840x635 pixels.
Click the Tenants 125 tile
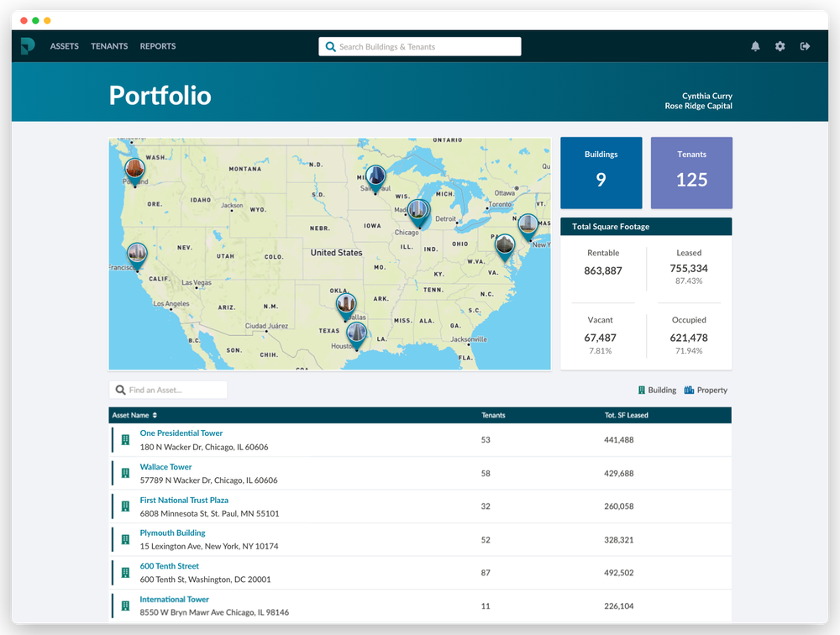tap(691, 172)
